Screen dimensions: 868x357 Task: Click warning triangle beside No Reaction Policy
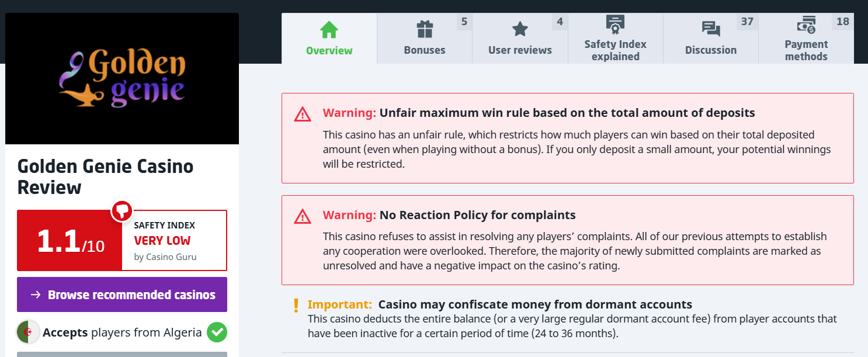click(x=303, y=216)
